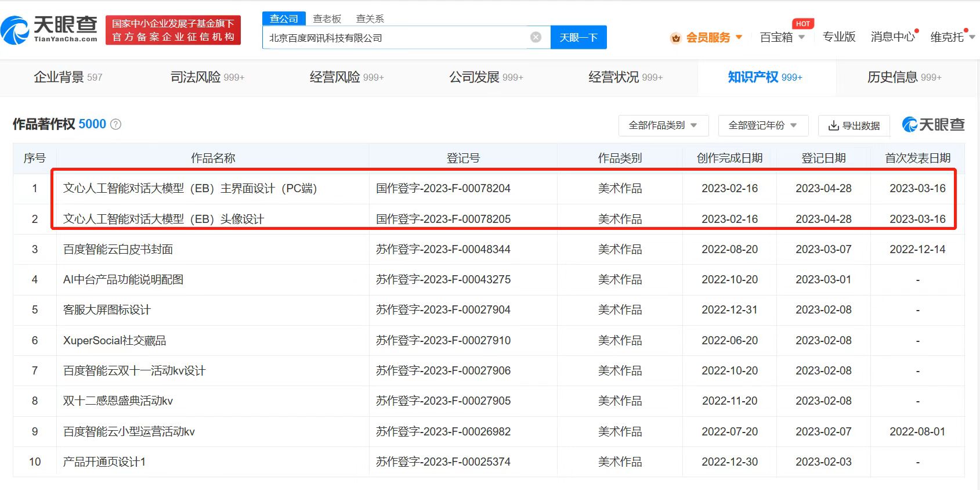Screen dimensions: 980x490
Task: Click the 作品名称 column header
Action: [x=213, y=158]
